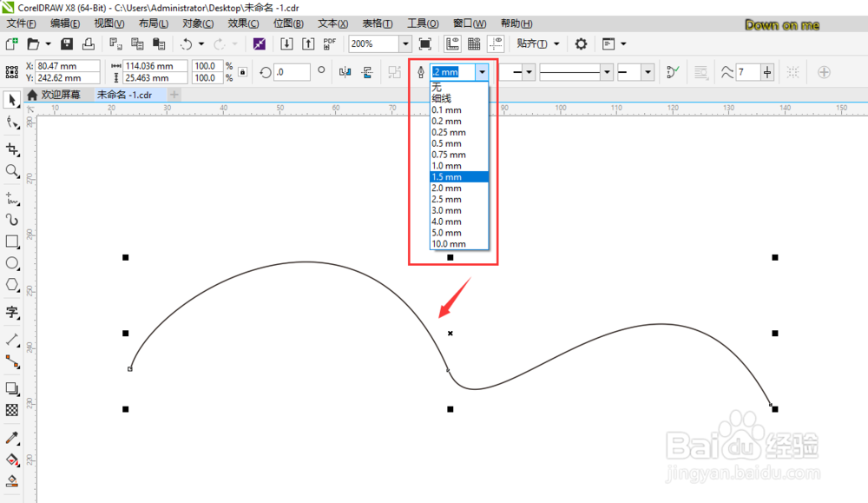The image size is (868, 503).
Task: Open the 编辑(E) Edit menu
Action: [x=65, y=23]
